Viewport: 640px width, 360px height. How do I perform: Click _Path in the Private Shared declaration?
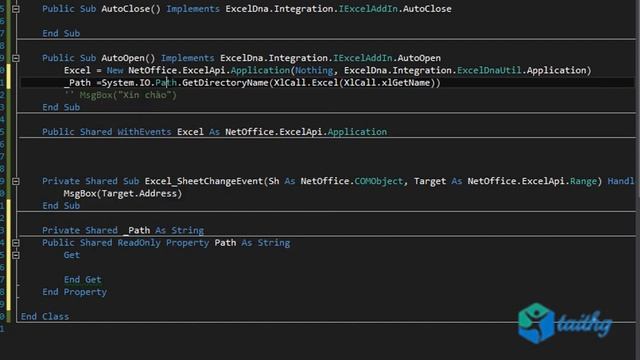(x=136, y=231)
